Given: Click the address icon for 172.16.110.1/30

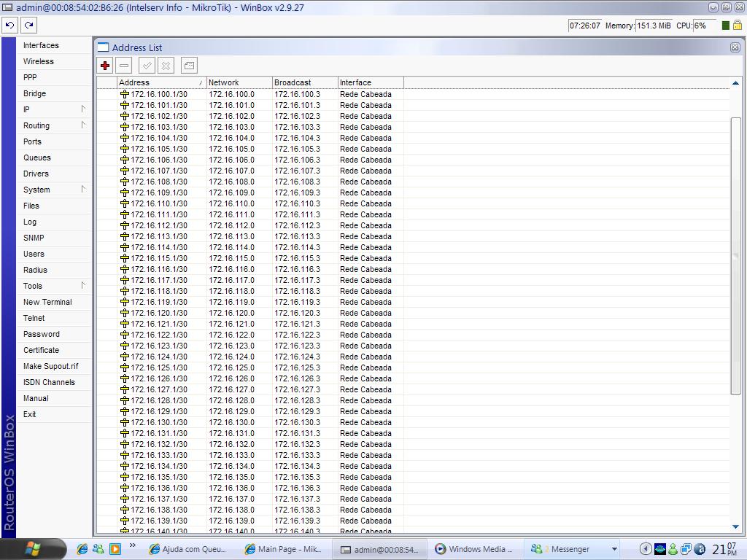Looking at the screenshot, I should click(125, 204).
